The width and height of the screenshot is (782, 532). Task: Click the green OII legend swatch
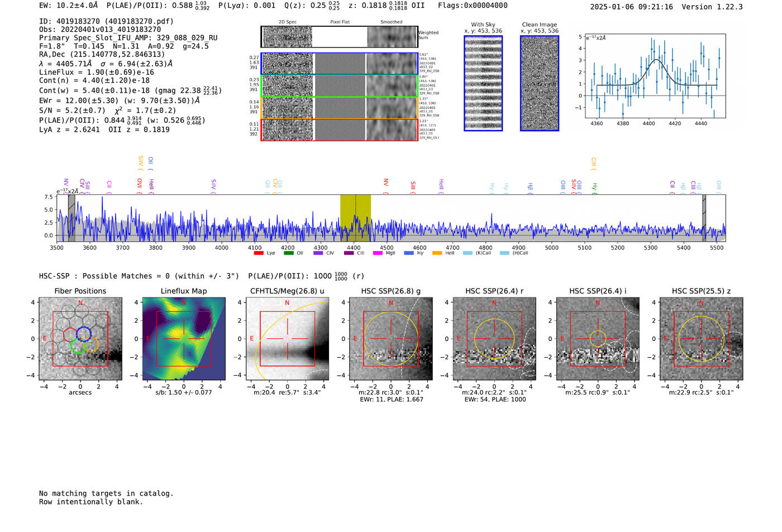[289, 253]
